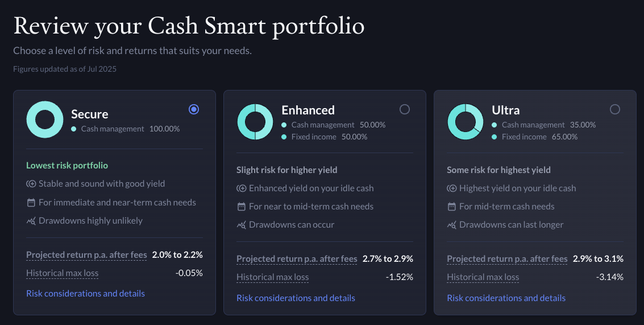Image resolution: width=644 pixels, height=325 pixels.
Task: Click the yield icon beside Stable and sound
Action: click(31, 184)
